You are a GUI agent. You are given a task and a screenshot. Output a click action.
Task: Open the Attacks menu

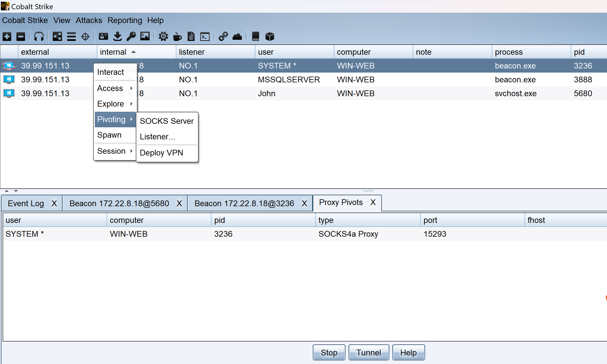coord(89,20)
